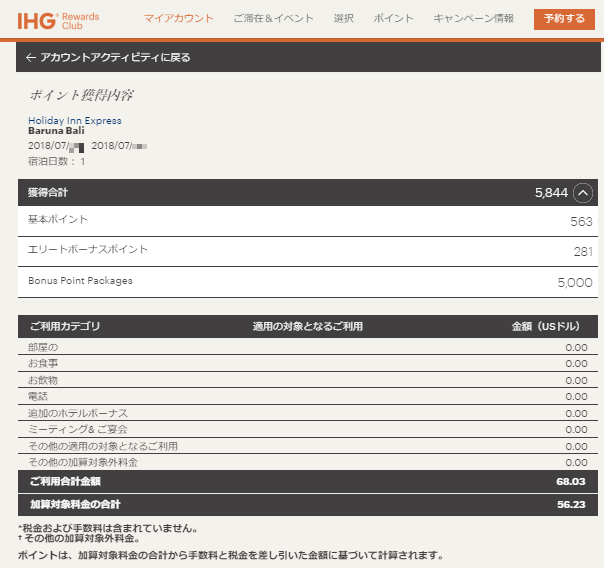Select the 選択 navigation item
The height and width of the screenshot is (568, 604).
[343, 19]
